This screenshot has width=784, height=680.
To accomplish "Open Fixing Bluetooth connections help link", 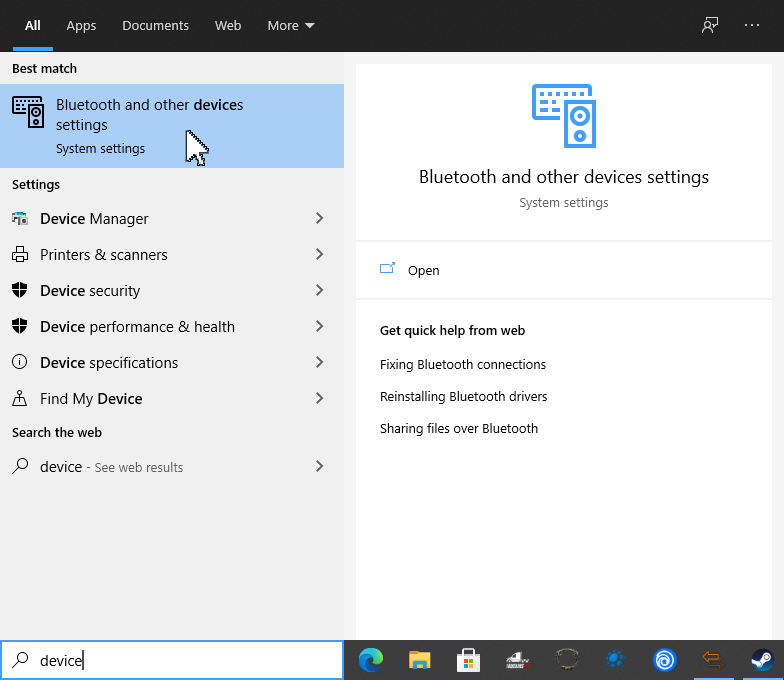I will tap(462, 364).
